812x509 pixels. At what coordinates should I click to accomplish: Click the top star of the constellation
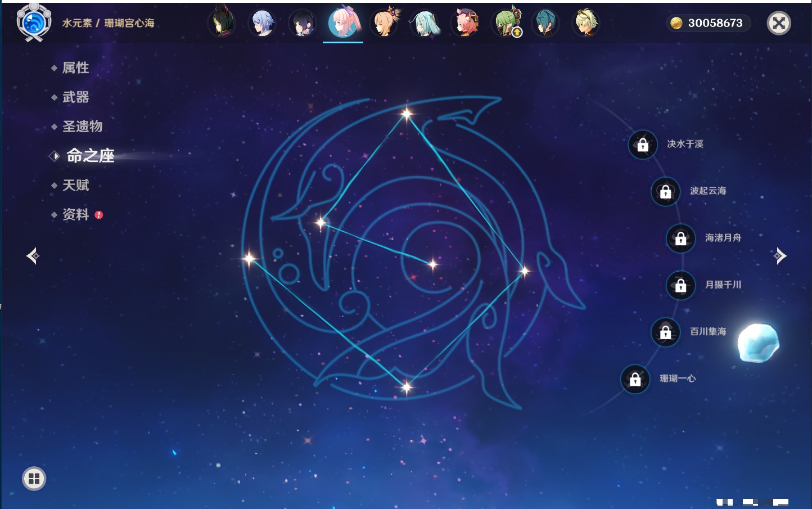pos(407,114)
